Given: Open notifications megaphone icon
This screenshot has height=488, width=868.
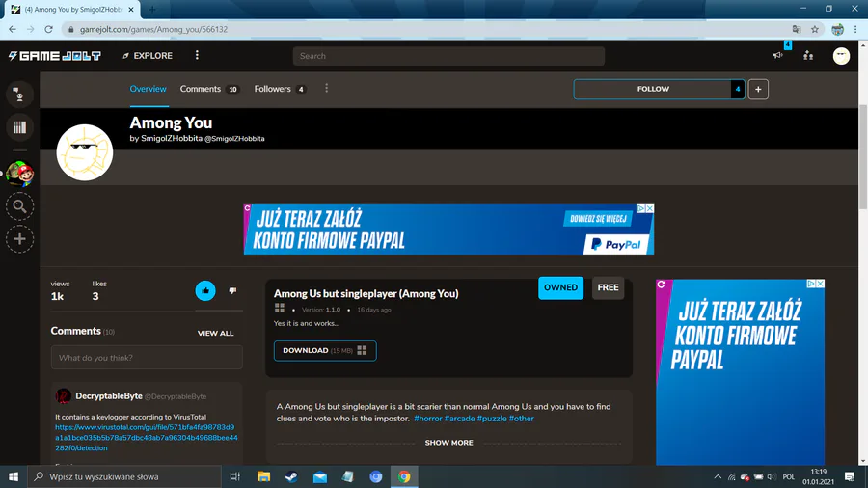Looking at the screenshot, I should pyautogui.click(x=777, y=55).
